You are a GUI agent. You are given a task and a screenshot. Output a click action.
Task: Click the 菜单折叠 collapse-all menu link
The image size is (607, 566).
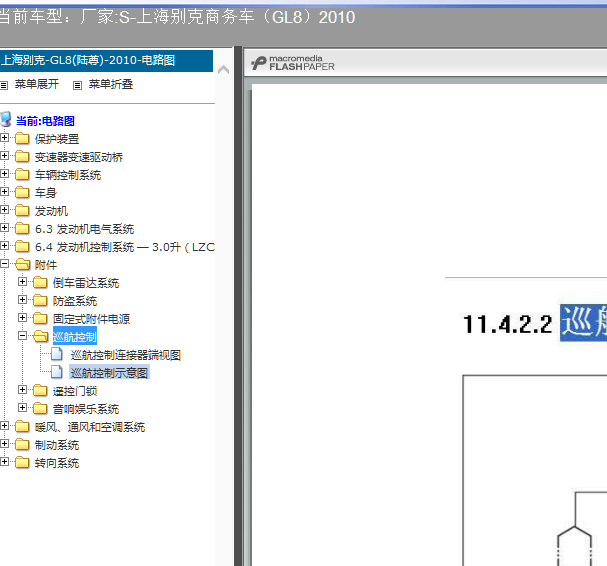(111, 84)
